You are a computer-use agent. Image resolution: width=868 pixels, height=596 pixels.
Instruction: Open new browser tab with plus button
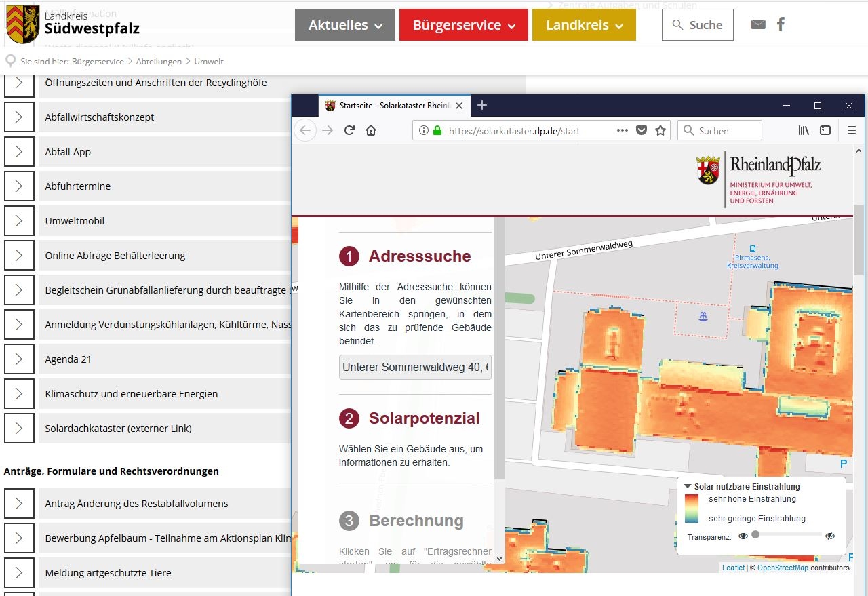coord(482,105)
